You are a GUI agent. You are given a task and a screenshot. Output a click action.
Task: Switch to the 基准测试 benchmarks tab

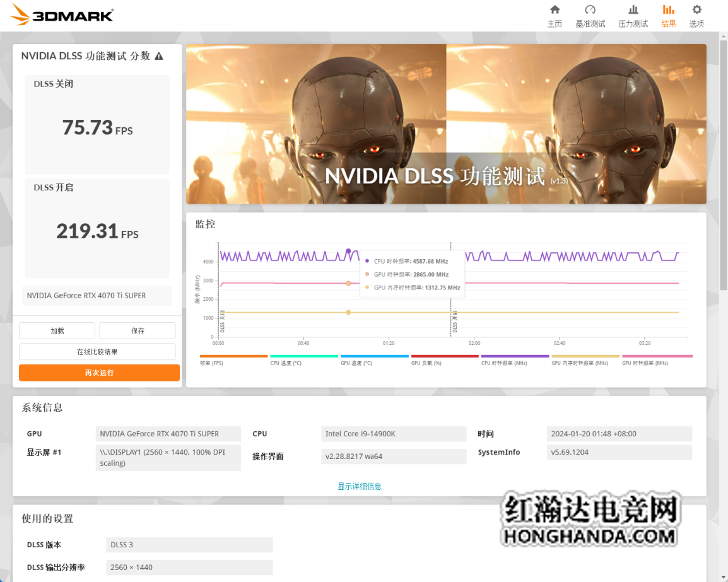[x=590, y=16]
